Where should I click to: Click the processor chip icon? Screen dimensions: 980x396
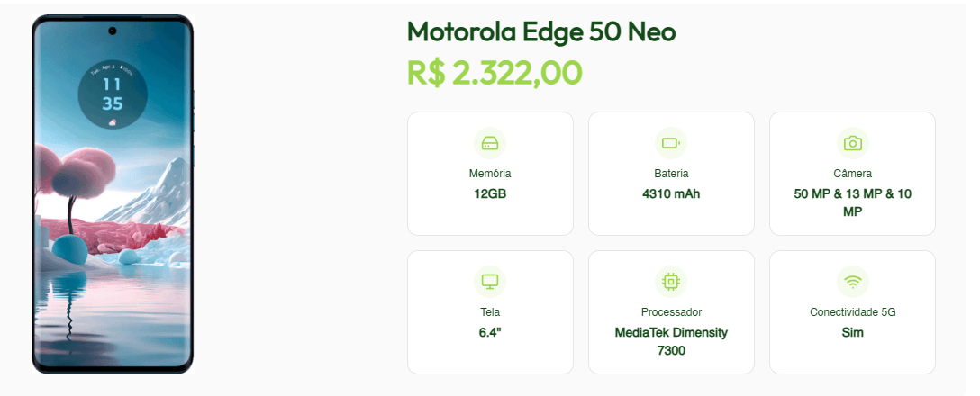671,282
